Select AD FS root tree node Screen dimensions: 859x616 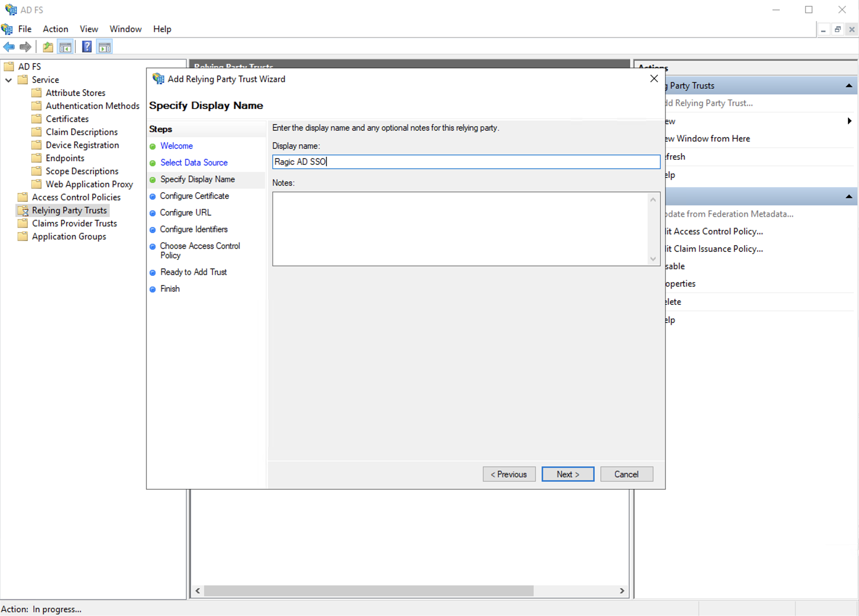click(x=29, y=67)
